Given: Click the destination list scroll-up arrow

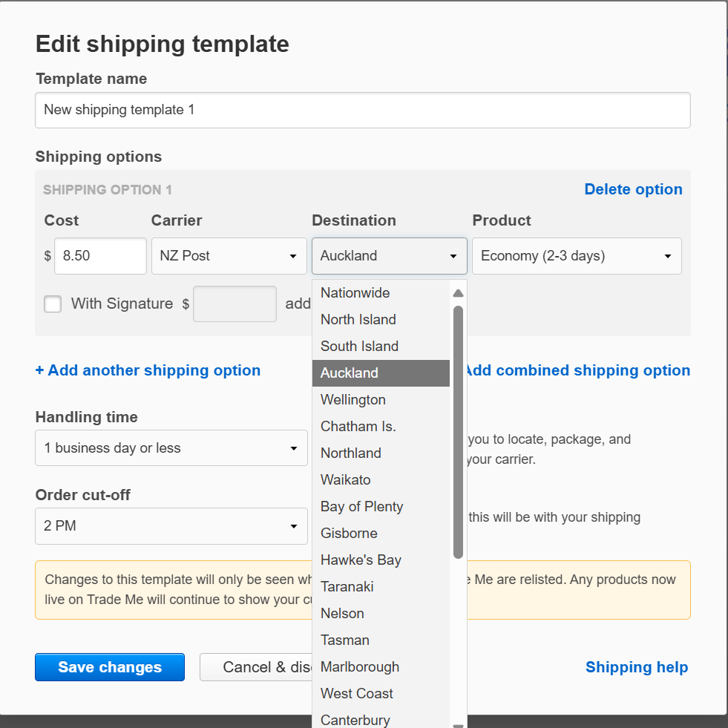Looking at the screenshot, I should (x=458, y=293).
